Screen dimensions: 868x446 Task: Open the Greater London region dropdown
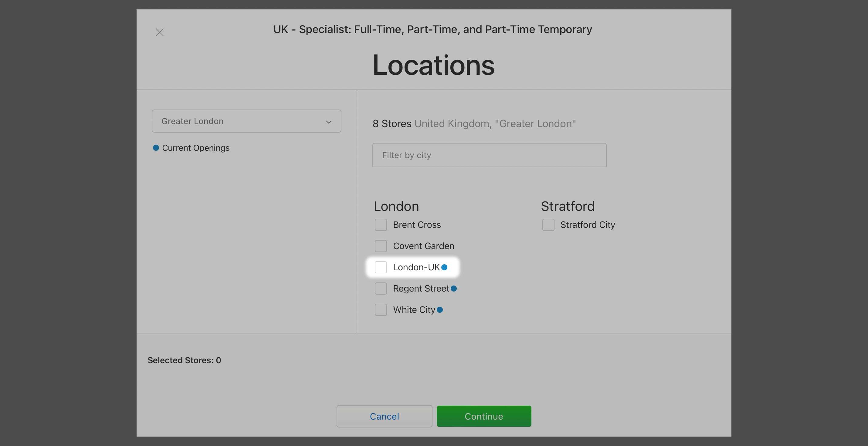pos(246,121)
